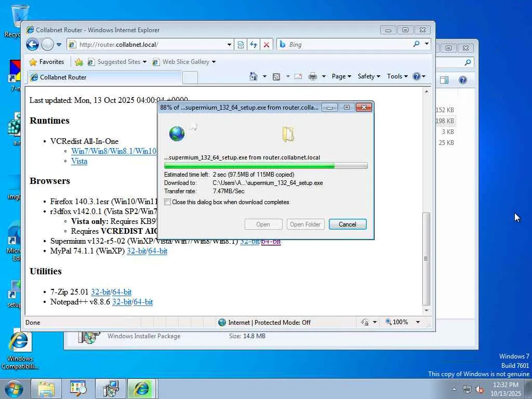Click the status bar privacy/popup icon

click(x=365, y=322)
